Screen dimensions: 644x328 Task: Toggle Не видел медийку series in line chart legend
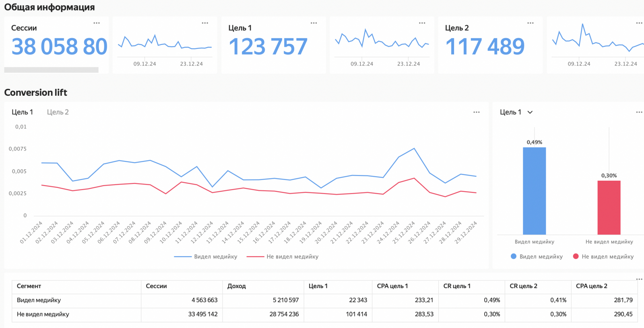tap(283, 256)
